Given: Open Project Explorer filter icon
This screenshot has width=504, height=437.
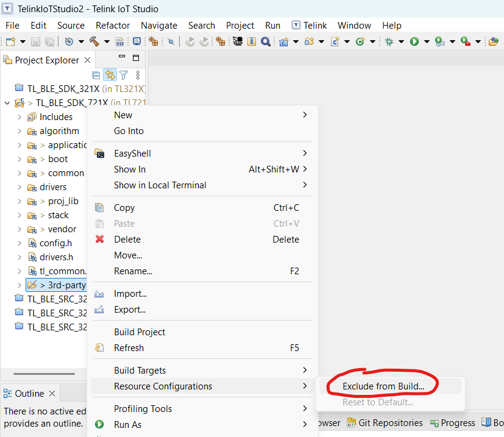Looking at the screenshot, I should pos(124,75).
